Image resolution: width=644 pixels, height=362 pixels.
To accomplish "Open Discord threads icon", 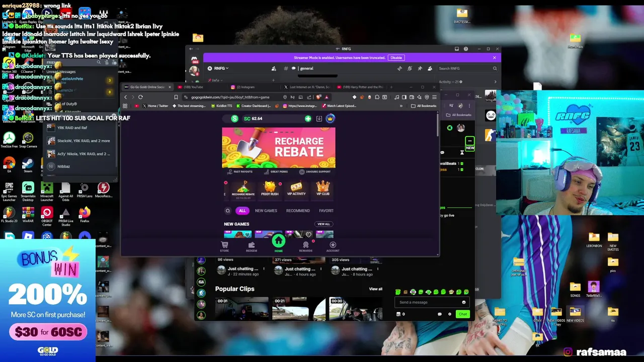I will (399, 68).
